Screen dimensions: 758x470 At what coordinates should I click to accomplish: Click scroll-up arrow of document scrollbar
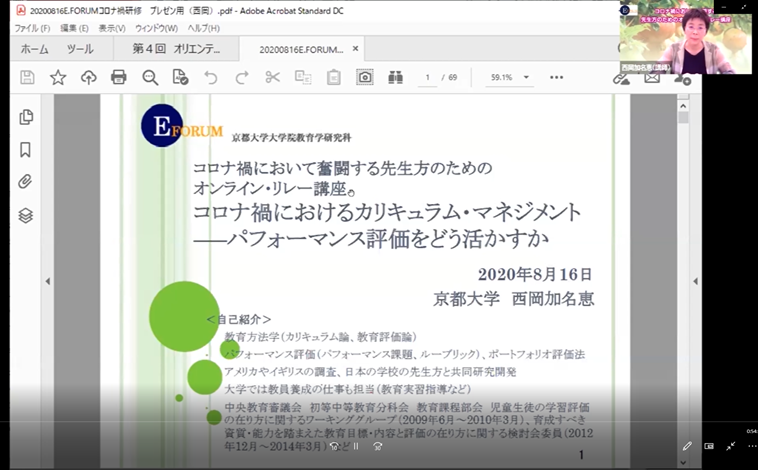(x=683, y=105)
